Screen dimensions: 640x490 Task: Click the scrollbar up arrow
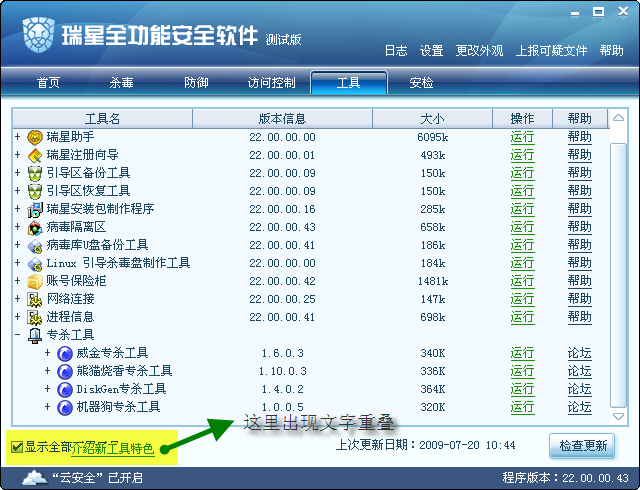click(618, 118)
